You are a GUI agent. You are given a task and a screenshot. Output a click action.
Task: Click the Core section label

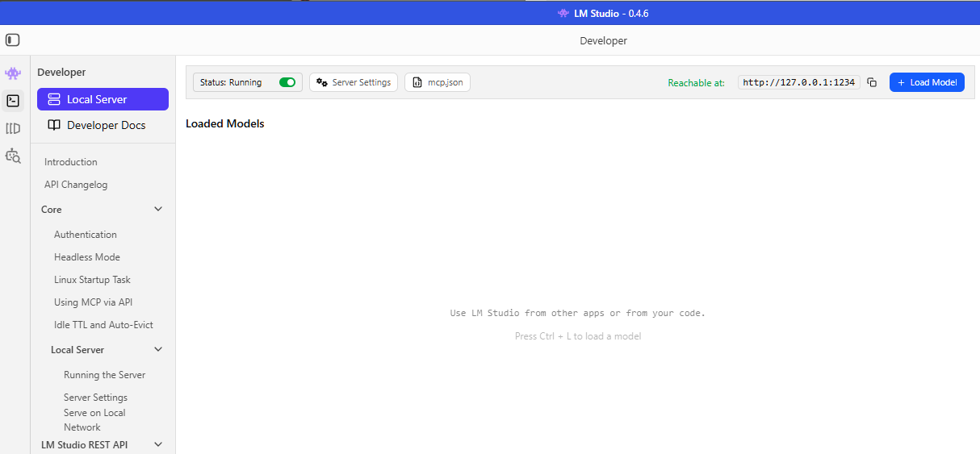52,209
